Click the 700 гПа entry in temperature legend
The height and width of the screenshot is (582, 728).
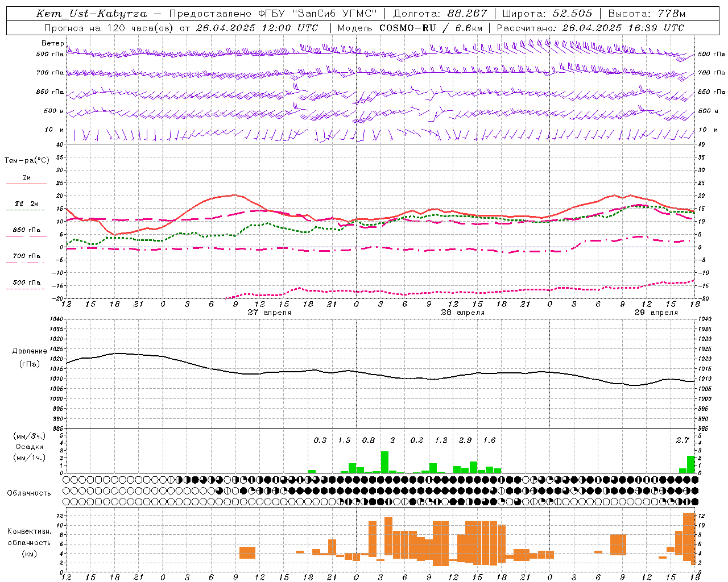[27, 256]
